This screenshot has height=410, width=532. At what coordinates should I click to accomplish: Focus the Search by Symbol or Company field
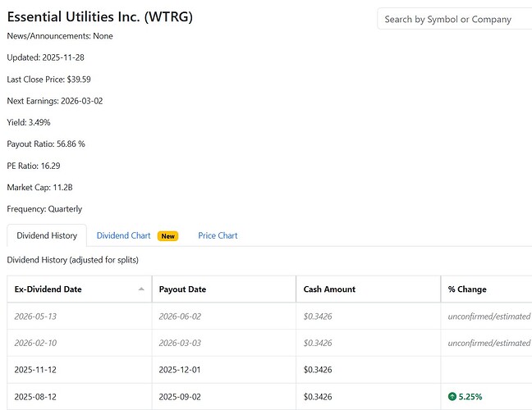pos(456,19)
